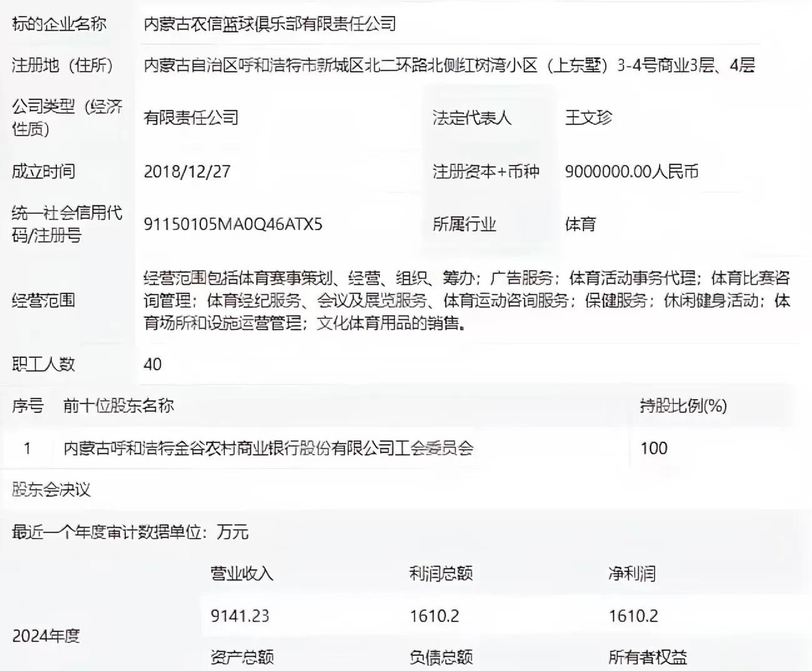Select shareholder row number 1
Screen dimensions: 812x671
click(28, 448)
